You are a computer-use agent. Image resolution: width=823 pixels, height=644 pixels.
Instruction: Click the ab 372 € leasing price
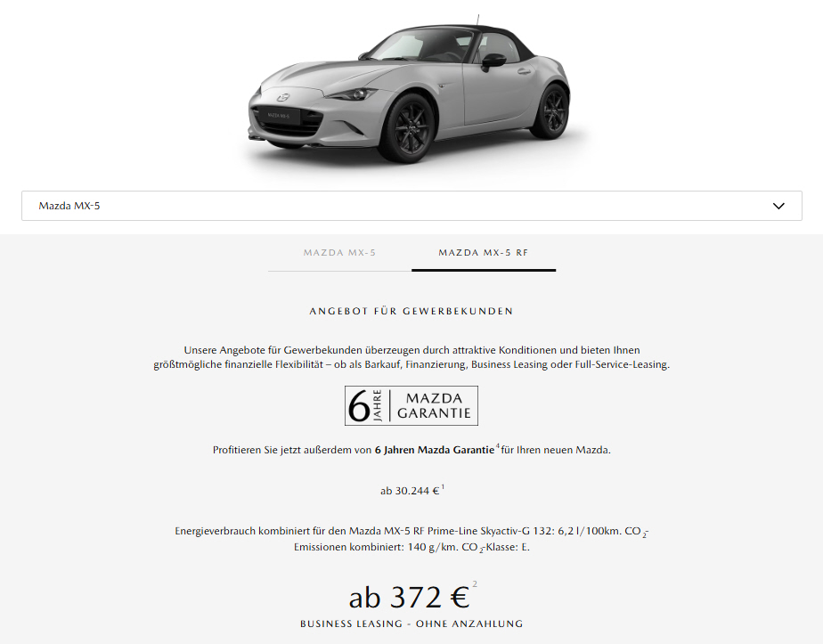click(x=409, y=598)
